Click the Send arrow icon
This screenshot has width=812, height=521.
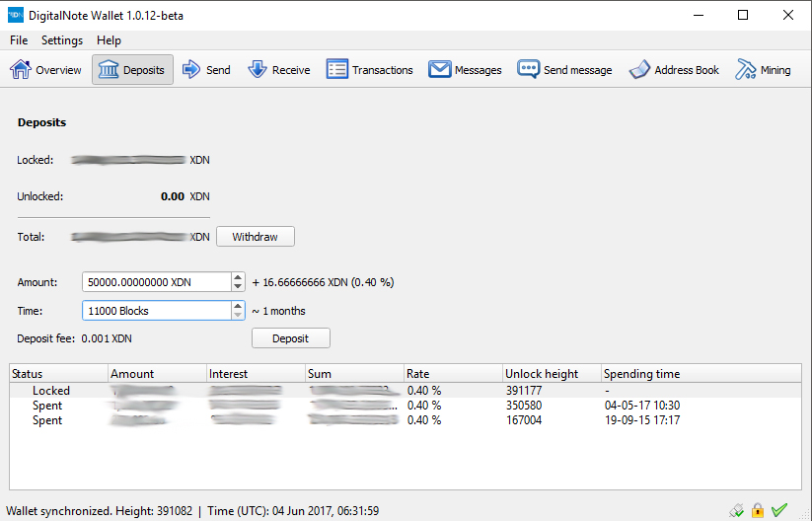(x=191, y=69)
